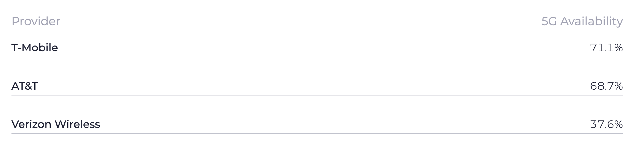This screenshot has height=158, width=644.
Task: Click the word "Verizon" in the last row
Action: [31, 124]
